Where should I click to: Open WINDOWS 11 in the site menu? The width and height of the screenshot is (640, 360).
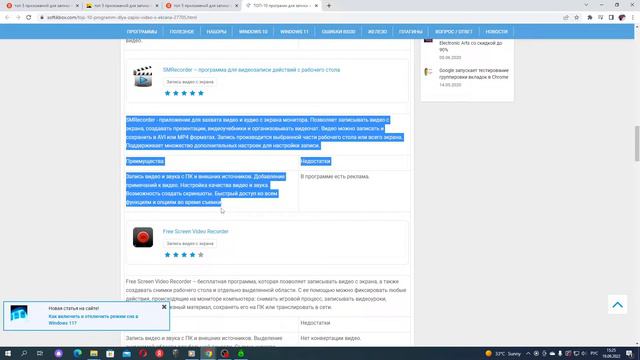point(294,31)
